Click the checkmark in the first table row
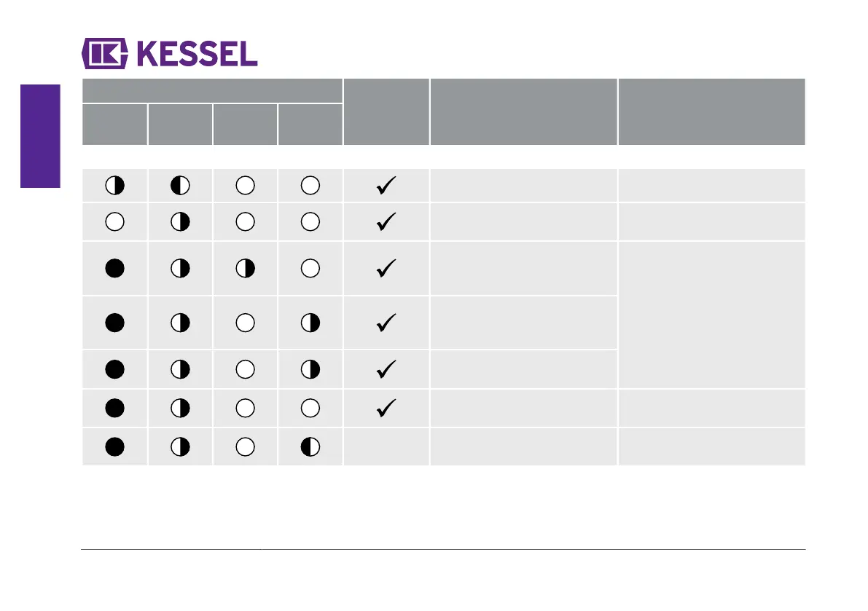The image size is (868, 611). tap(386, 185)
